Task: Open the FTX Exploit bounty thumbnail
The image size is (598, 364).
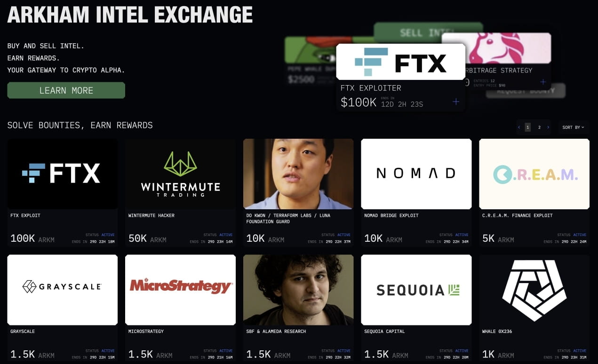Action: 63,174
